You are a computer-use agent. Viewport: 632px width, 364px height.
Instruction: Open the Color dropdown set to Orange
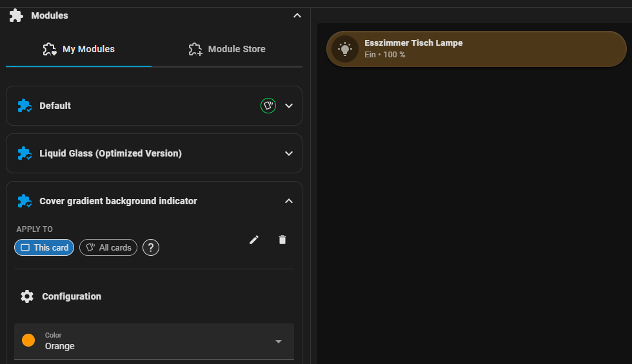coord(154,341)
